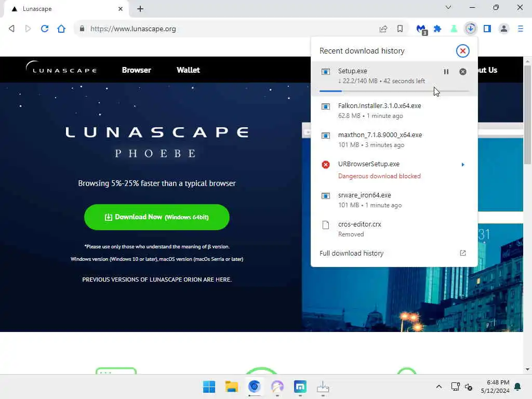Open the Malwarebytes extension icon
The width and height of the screenshot is (532, 399).
pyautogui.click(x=422, y=29)
